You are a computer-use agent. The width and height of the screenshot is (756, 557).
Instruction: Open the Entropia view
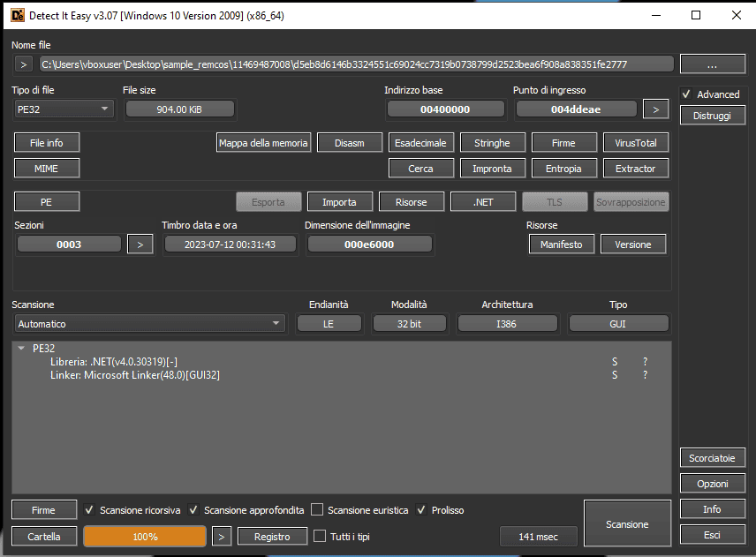coord(563,168)
